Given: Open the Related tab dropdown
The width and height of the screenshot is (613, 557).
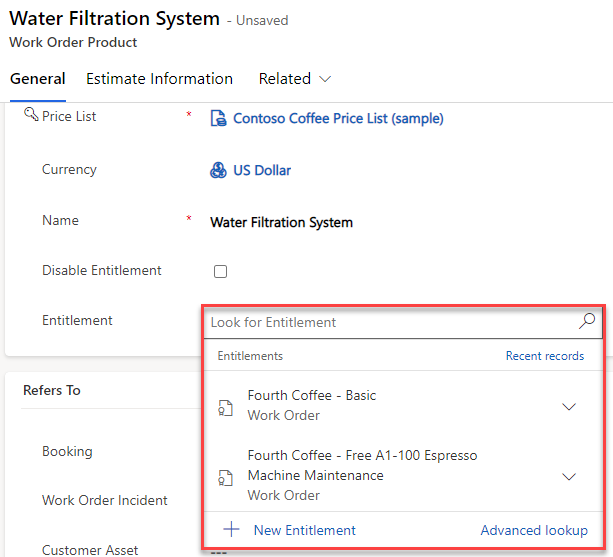Looking at the screenshot, I should click(295, 79).
